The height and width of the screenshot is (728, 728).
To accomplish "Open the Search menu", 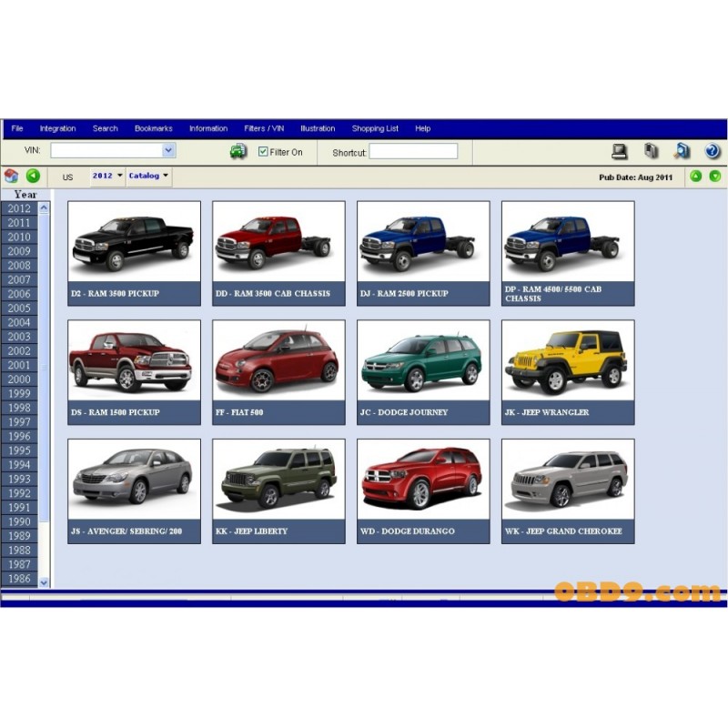I will click(105, 128).
